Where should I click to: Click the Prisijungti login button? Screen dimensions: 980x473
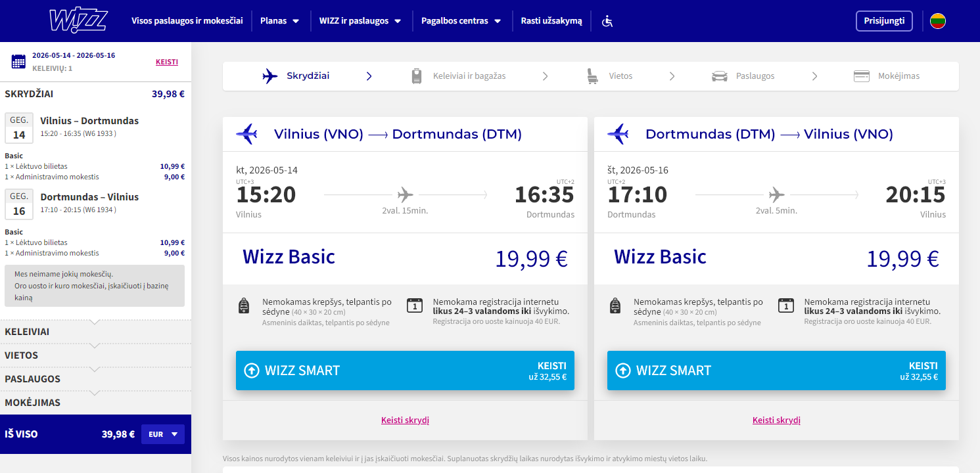click(x=884, y=21)
